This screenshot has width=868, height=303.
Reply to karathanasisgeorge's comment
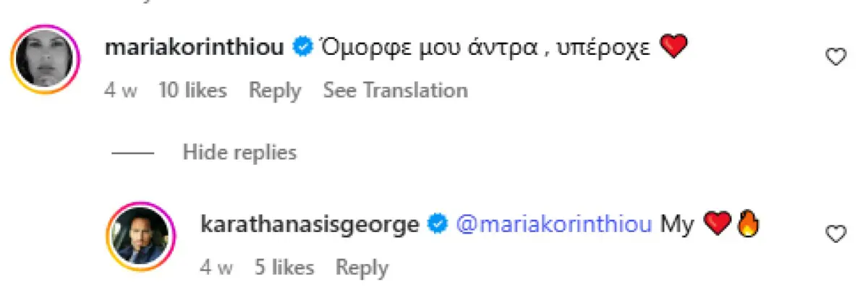(362, 268)
